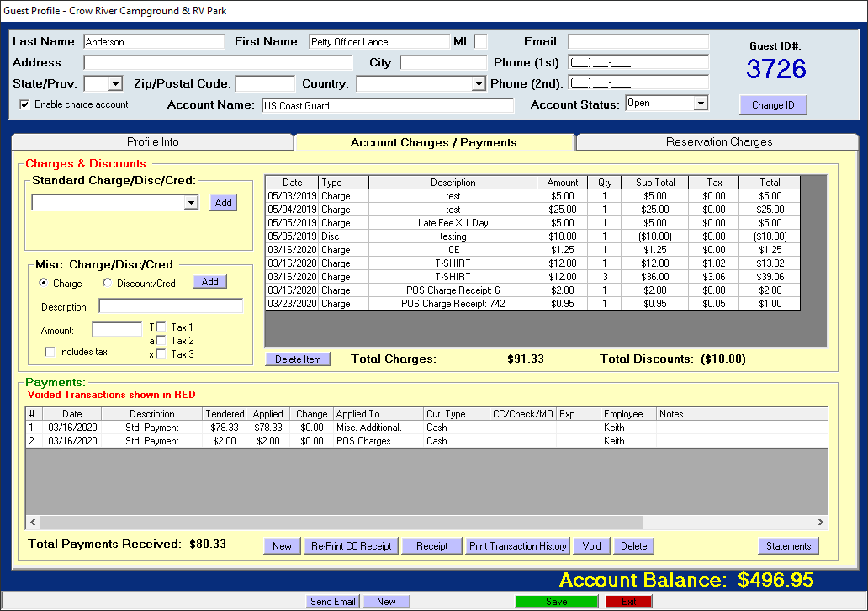Click the payments scroll right arrow

(x=820, y=522)
